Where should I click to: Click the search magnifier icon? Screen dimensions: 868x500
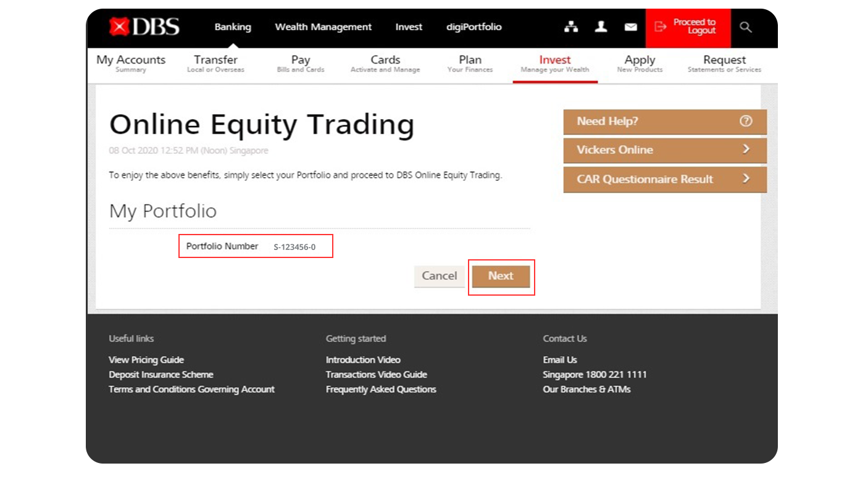point(746,27)
